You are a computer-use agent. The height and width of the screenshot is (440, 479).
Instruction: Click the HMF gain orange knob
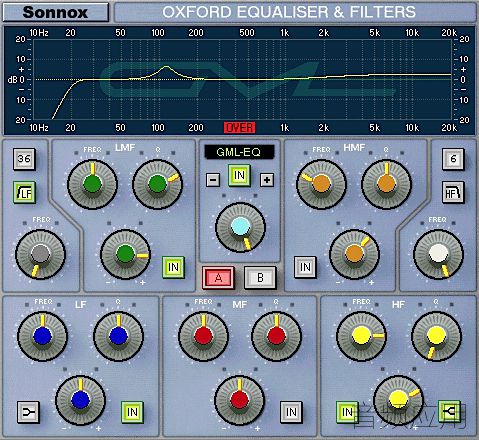354,254
